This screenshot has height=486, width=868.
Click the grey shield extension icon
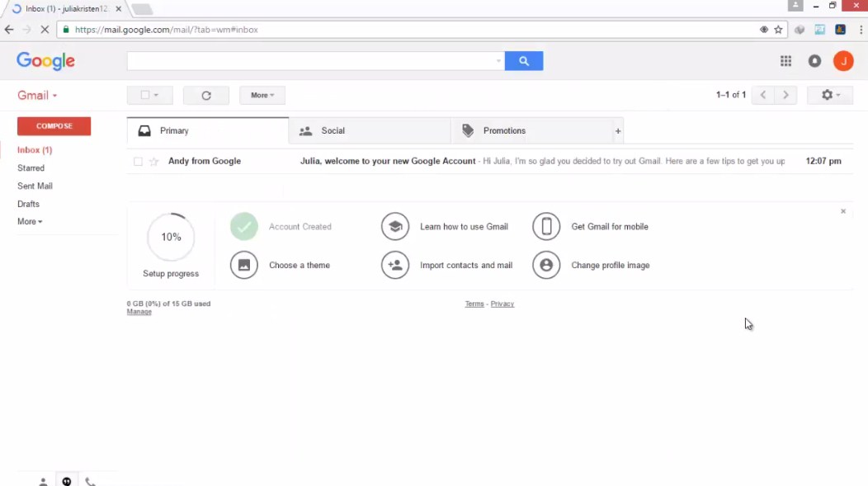coord(800,30)
